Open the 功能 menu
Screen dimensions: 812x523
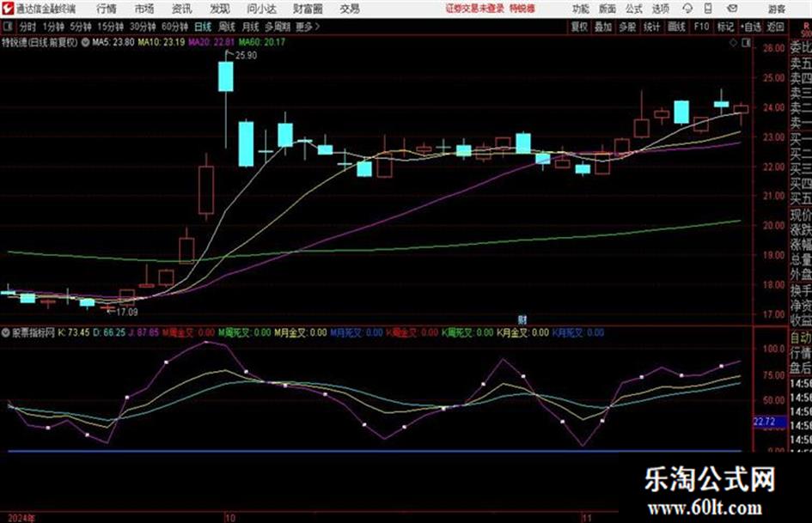[x=581, y=9]
